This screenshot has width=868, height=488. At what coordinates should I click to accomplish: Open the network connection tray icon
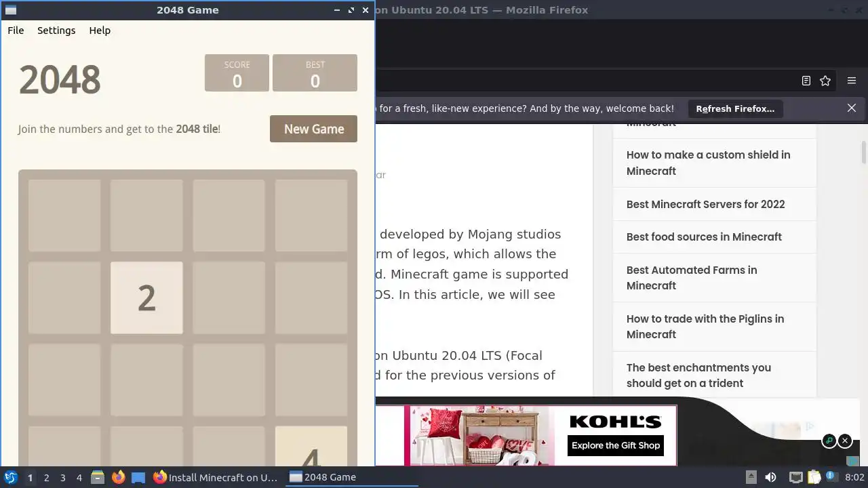pos(796,477)
